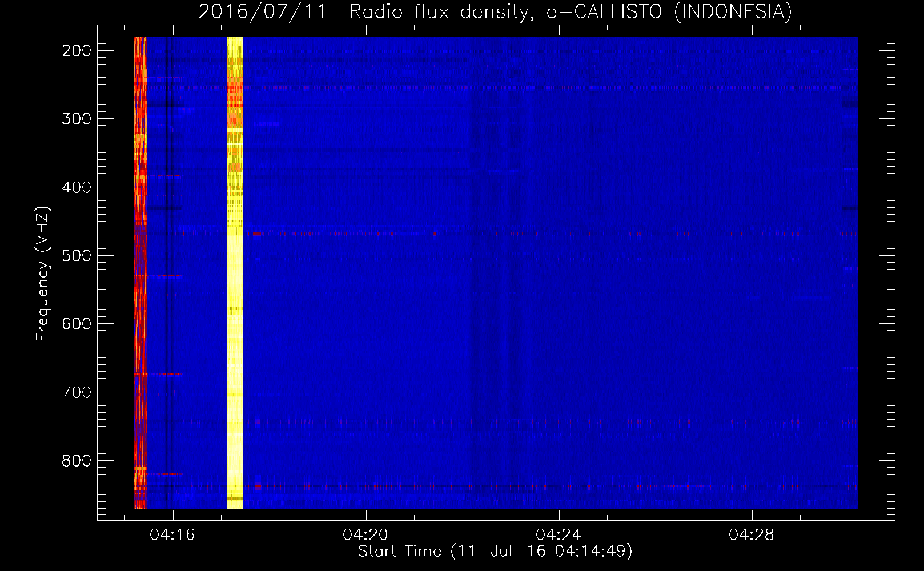The image size is (924, 571).
Task: Select the 600 frequency tick label
Action: (x=77, y=324)
